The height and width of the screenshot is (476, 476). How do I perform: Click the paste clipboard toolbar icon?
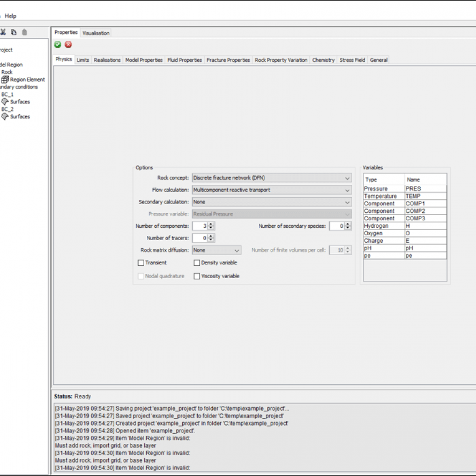(x=25, y=32)
